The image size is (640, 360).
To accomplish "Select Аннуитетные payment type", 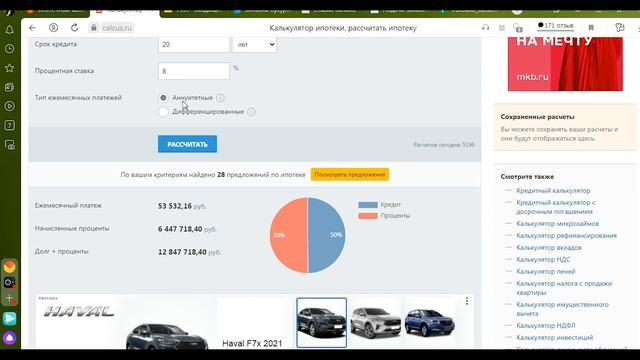I will 163,98.
